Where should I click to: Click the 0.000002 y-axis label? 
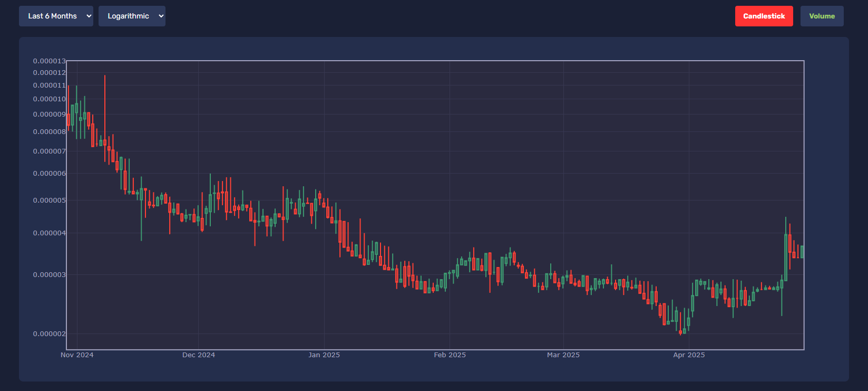point(50,333)
